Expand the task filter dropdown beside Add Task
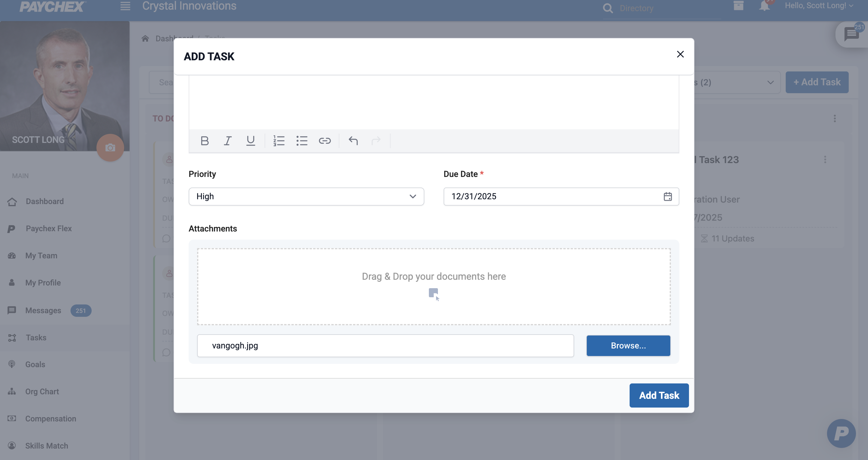 pyautogui.click(x=770, y=82)
